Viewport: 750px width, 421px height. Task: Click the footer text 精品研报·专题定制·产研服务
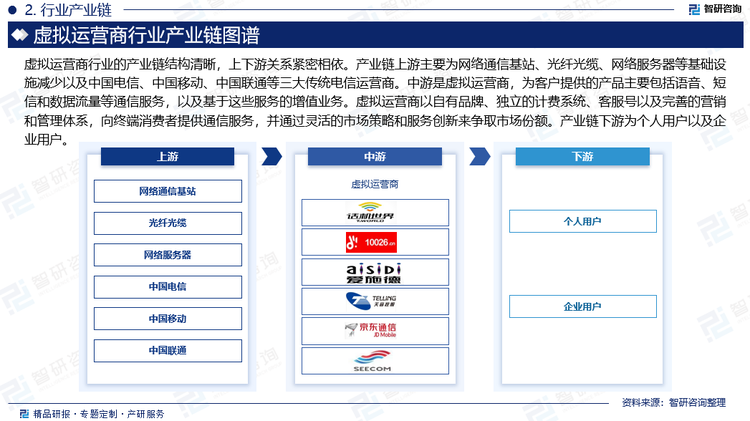pos(99,414)
